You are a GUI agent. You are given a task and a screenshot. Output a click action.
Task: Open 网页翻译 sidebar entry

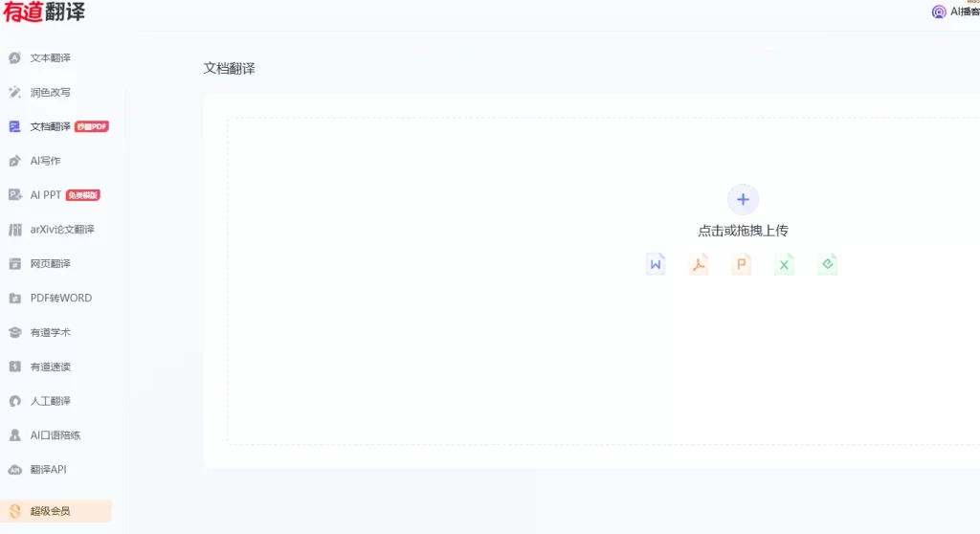click(x=50, y=264)
